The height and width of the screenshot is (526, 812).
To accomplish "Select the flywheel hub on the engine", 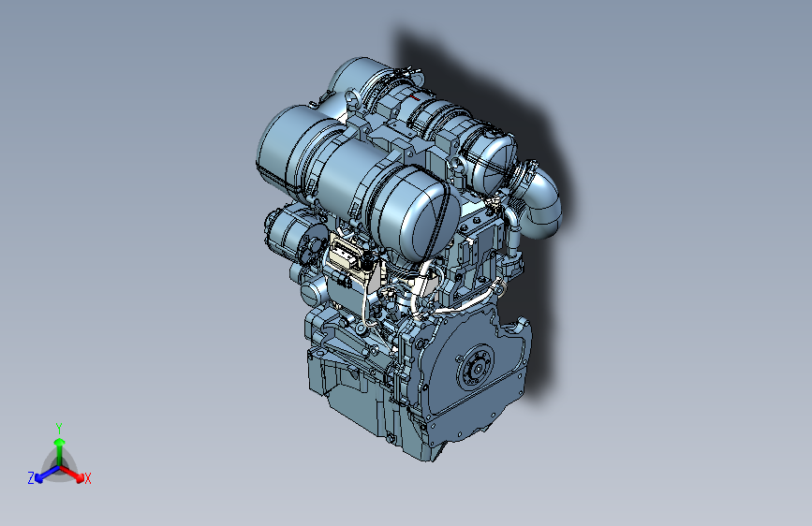I will [476, 367].
